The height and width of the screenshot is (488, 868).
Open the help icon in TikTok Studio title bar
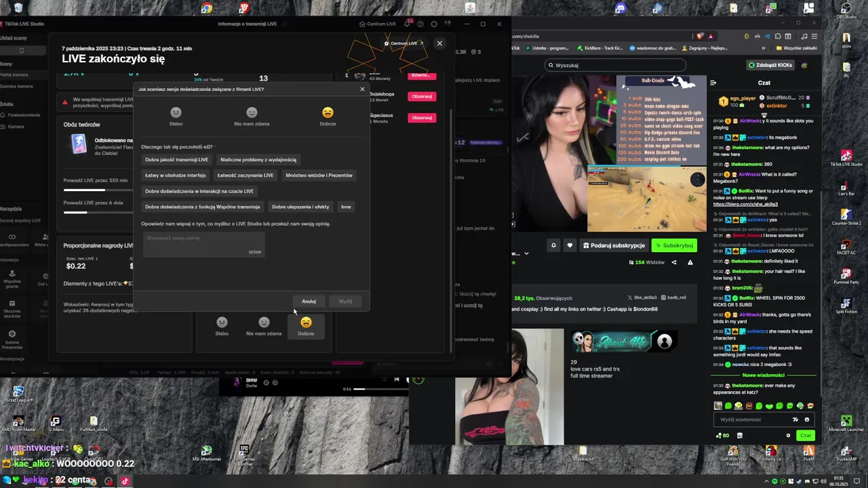pyautogui.click(x=420, y=24)
